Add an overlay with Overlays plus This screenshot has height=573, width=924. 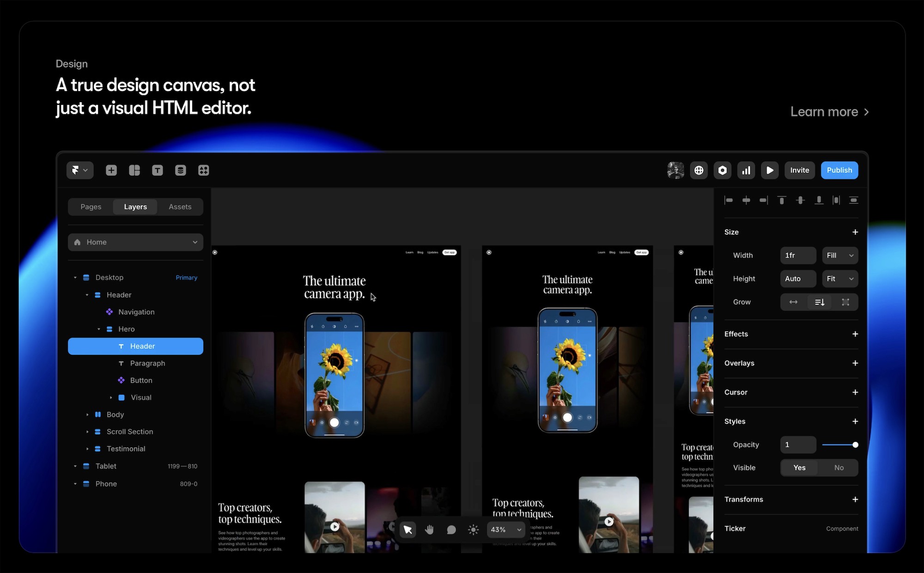(855, 363)
